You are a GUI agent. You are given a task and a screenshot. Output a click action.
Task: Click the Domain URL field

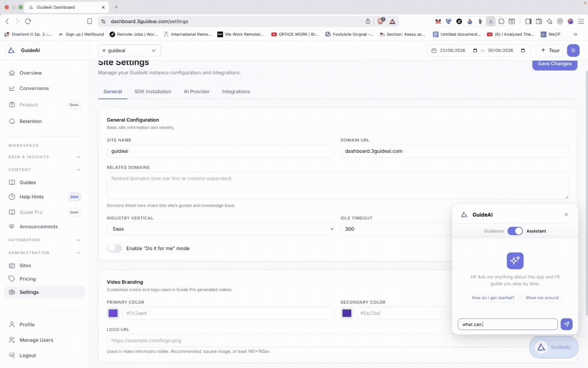point(454,151)
